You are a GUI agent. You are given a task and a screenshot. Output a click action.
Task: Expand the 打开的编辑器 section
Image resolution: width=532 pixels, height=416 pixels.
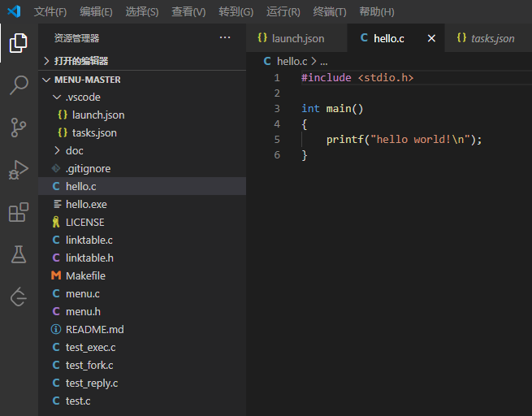80,61
